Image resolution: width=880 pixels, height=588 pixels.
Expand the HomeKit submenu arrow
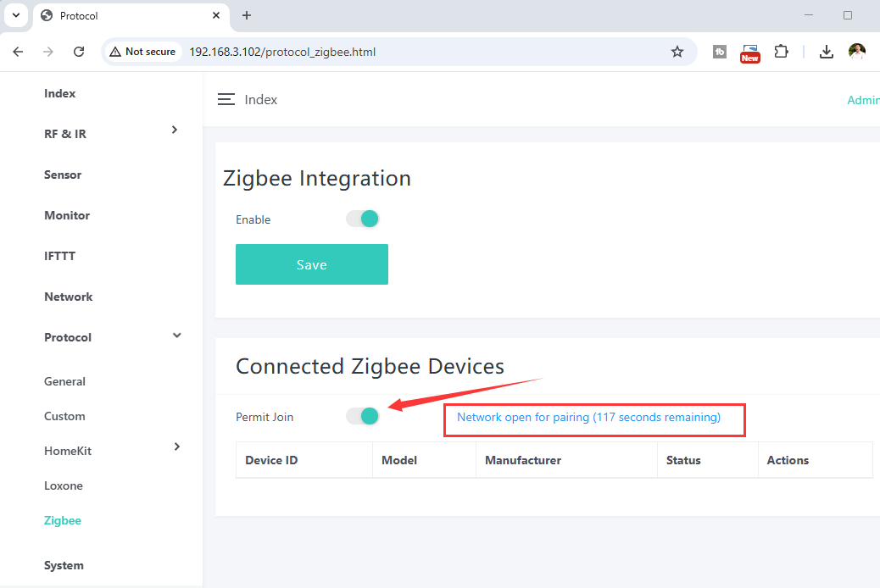coord(176,447)
